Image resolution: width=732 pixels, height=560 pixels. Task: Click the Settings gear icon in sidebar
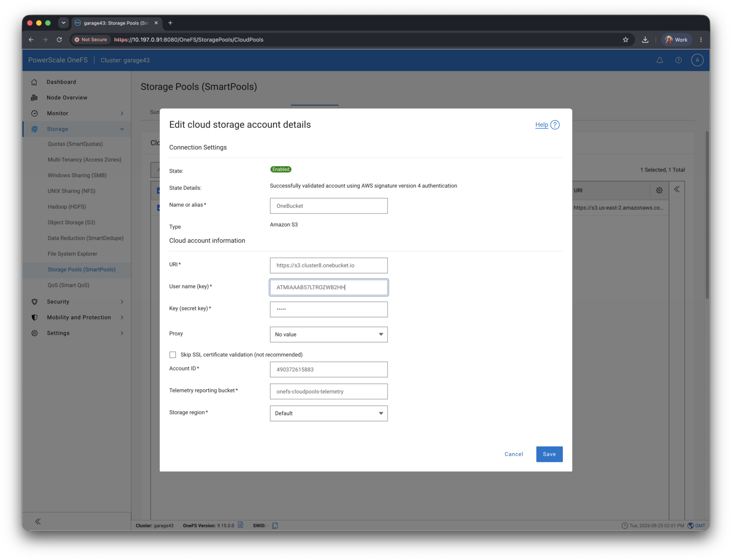[34, 333]
